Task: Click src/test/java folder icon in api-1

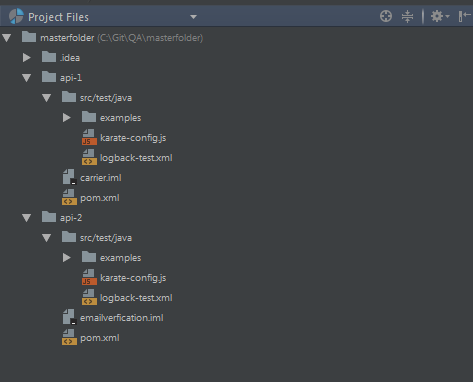Action: [69, 97]
